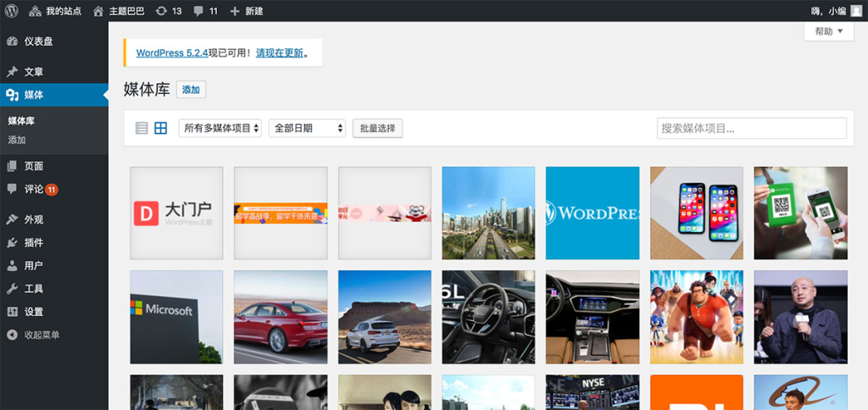Open the WordPress 5.2.4 link

[x=171, y=53]
